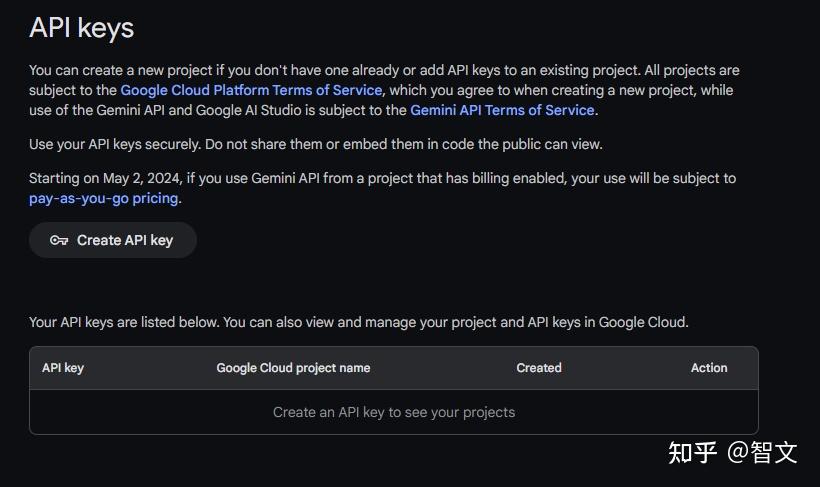This screenshot has height=487, width=820.
Task: Click the key icon in Create API key
Action: 59,240
